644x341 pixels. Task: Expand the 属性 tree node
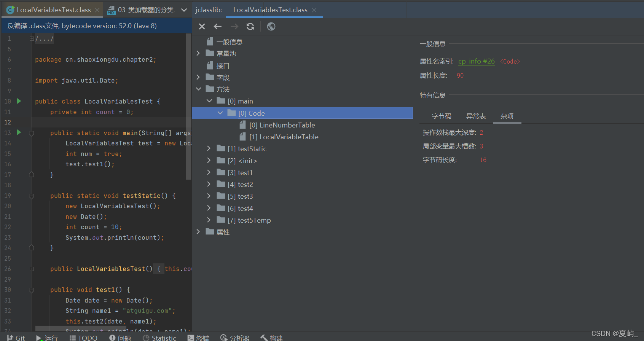198,232
